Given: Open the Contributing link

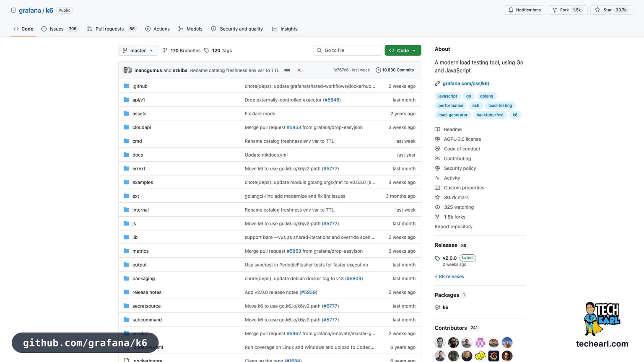Looking at the screenshot, I should [x=453, y=158].
